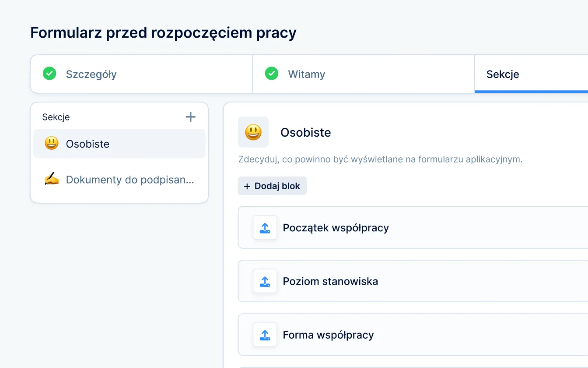Click the upload icon on Poziom stanowiska
The image size is (588, 368).
click(265, 281)
